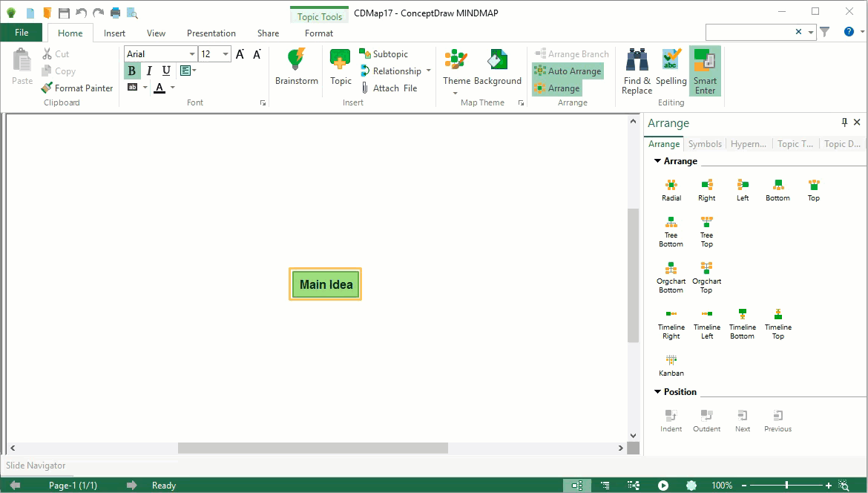Select Timeline Top layout

[777, 324]
